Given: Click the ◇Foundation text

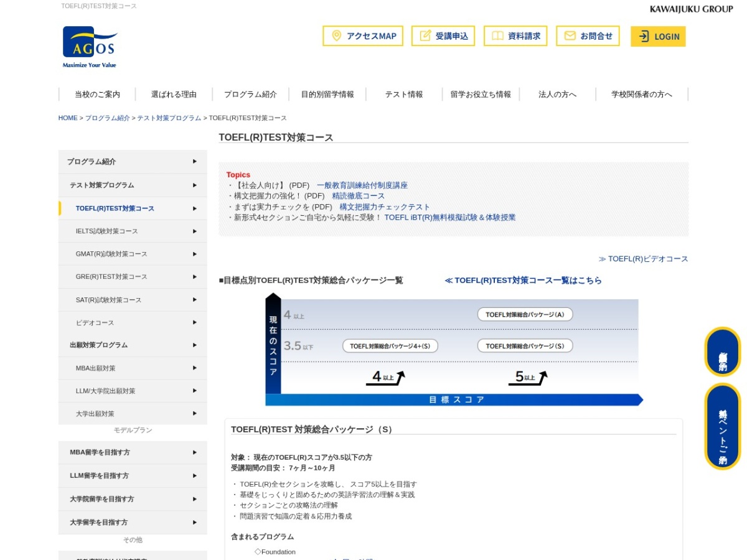Looking at the screenshot, I should 275,552.
